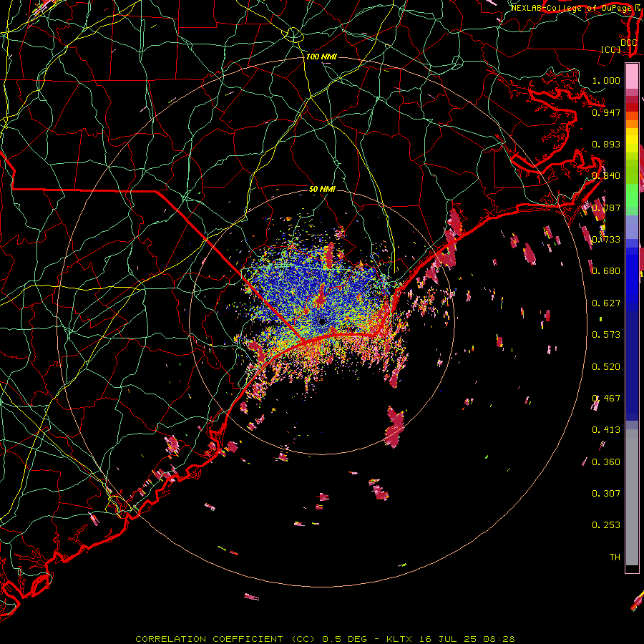Click the 0.253 legend value
The width and height of the screenshot is (644, 644).
point(606,525)
